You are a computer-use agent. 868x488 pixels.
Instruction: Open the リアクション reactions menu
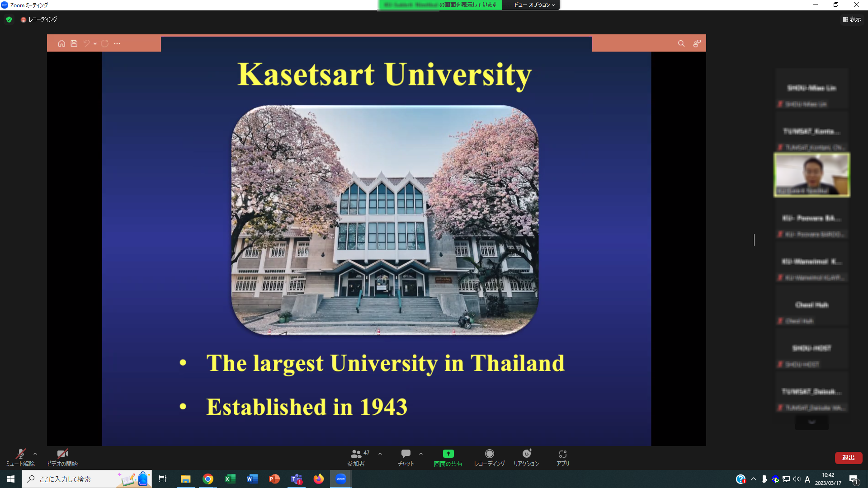(x=526, y=458)
